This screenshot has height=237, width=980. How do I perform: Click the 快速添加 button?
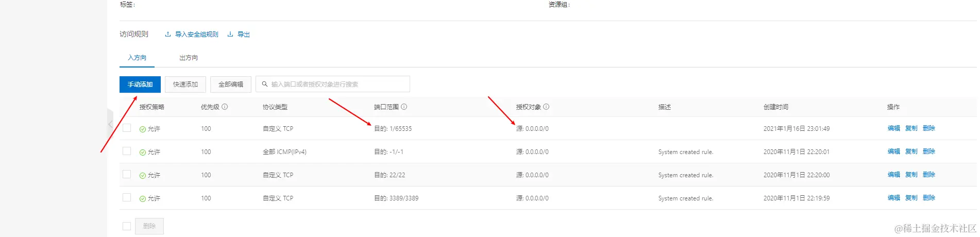(x=185, y=84)
